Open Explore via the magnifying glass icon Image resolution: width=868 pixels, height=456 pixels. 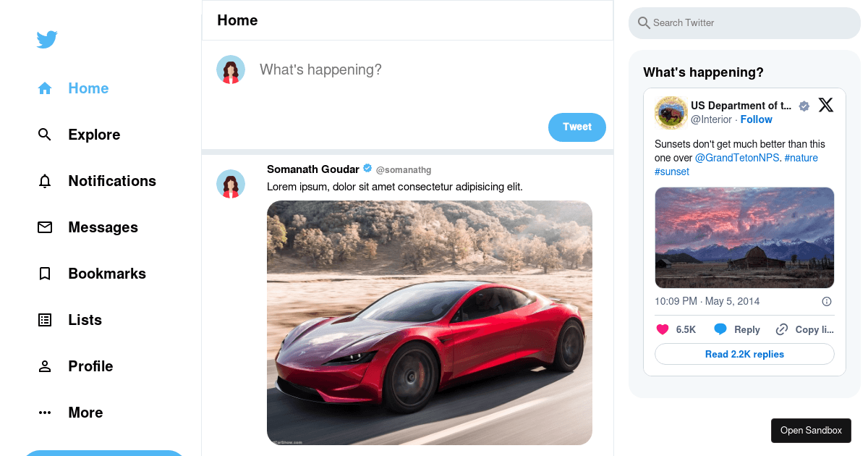click(x=44, y=134)
